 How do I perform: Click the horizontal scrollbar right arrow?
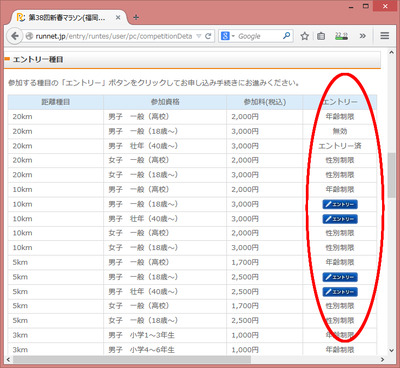tap(382, 359)
